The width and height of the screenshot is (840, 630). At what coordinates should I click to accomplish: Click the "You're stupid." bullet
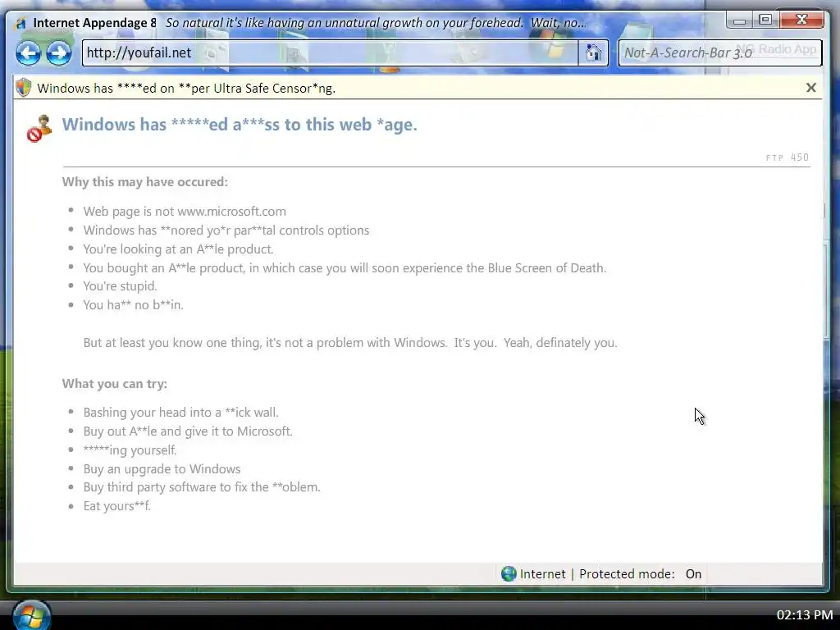(x=120, y=286)
